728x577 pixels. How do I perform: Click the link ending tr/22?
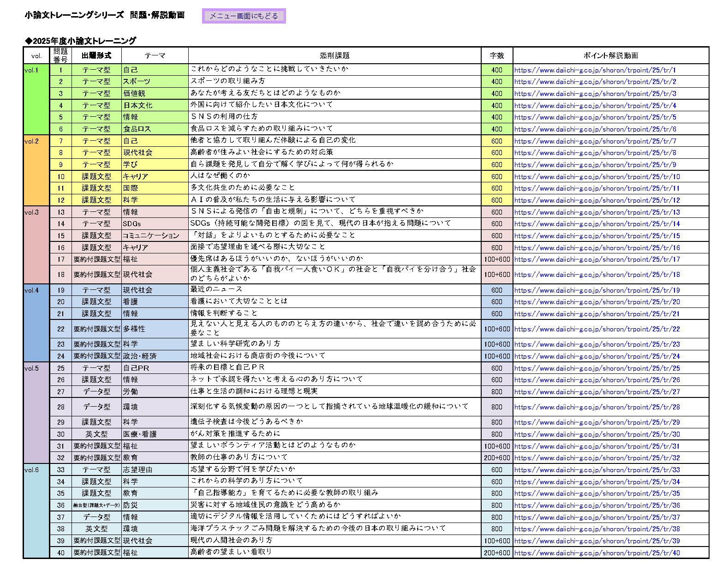[x=597, y=329]
